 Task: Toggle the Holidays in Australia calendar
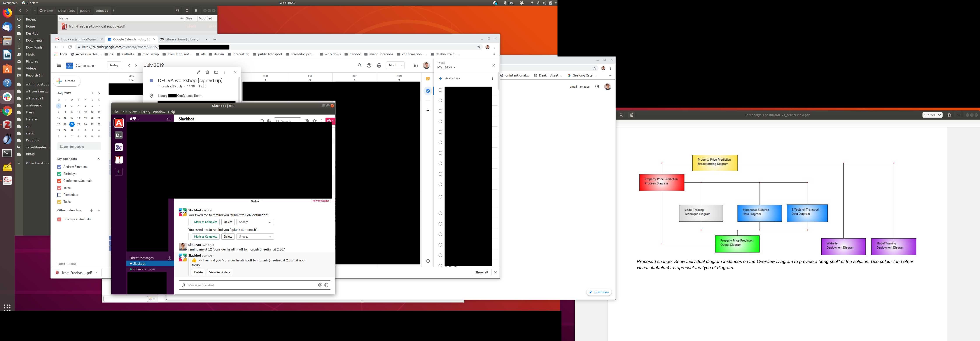[59, 219]
